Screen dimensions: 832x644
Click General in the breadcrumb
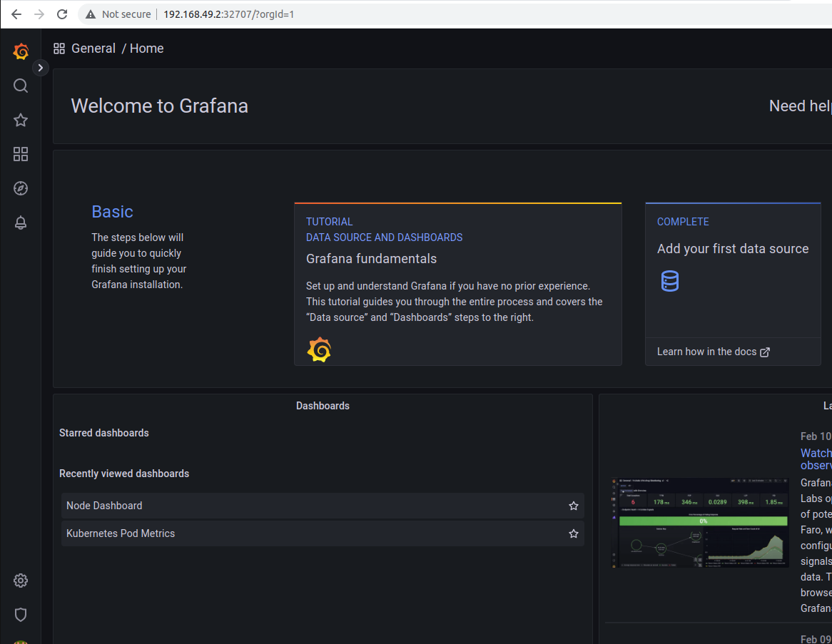click(x=93, y=48)
